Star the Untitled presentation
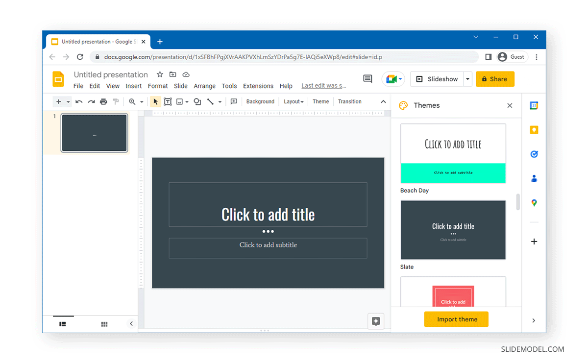Image resolution: width=588 pixels, height=364 pixels. [160, 74]
